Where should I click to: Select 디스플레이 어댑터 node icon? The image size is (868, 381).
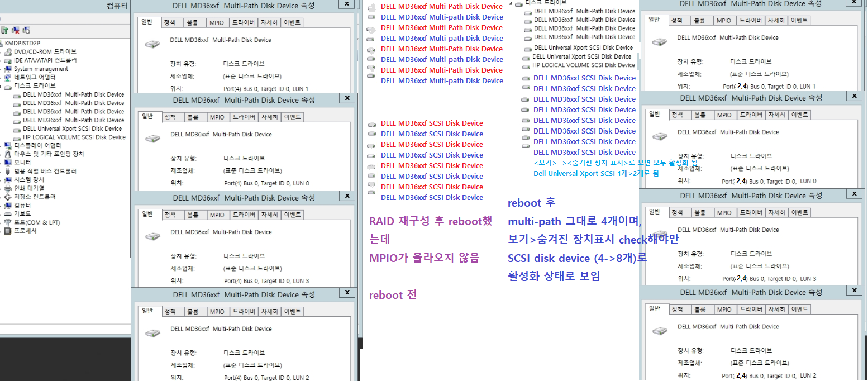tap(8, 145)
